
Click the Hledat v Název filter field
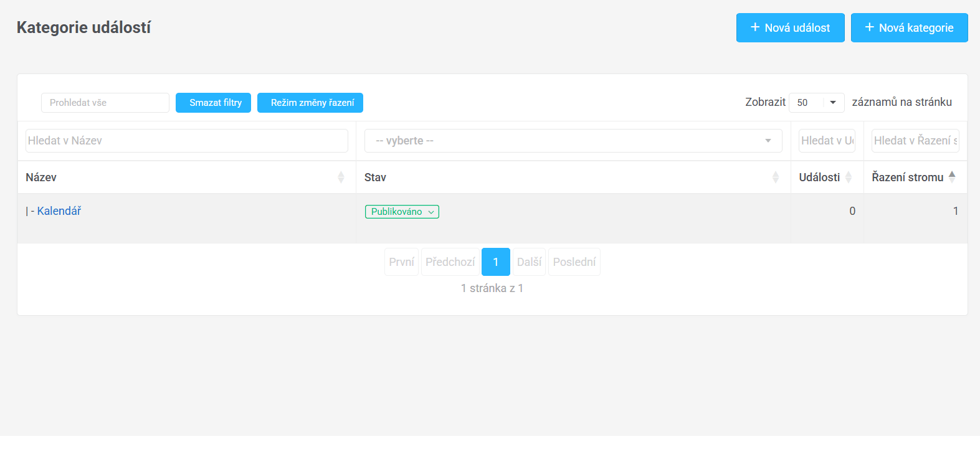186,141
